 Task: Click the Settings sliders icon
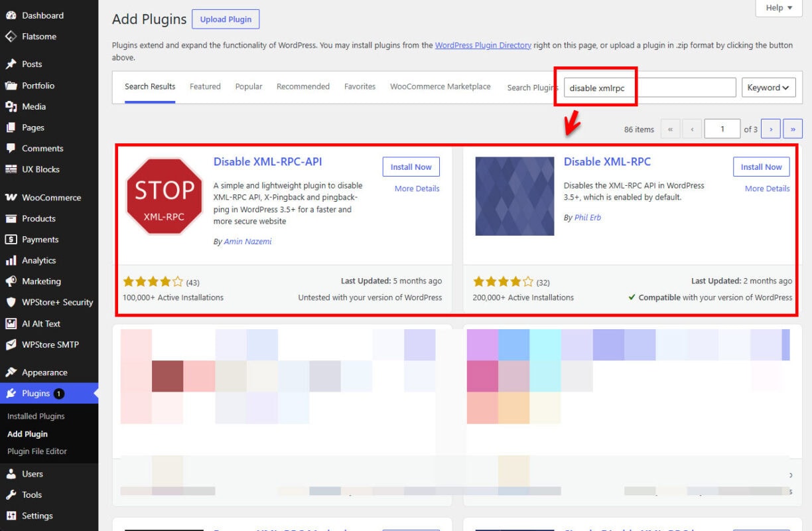pyautogui.click(x=11, y=516)
